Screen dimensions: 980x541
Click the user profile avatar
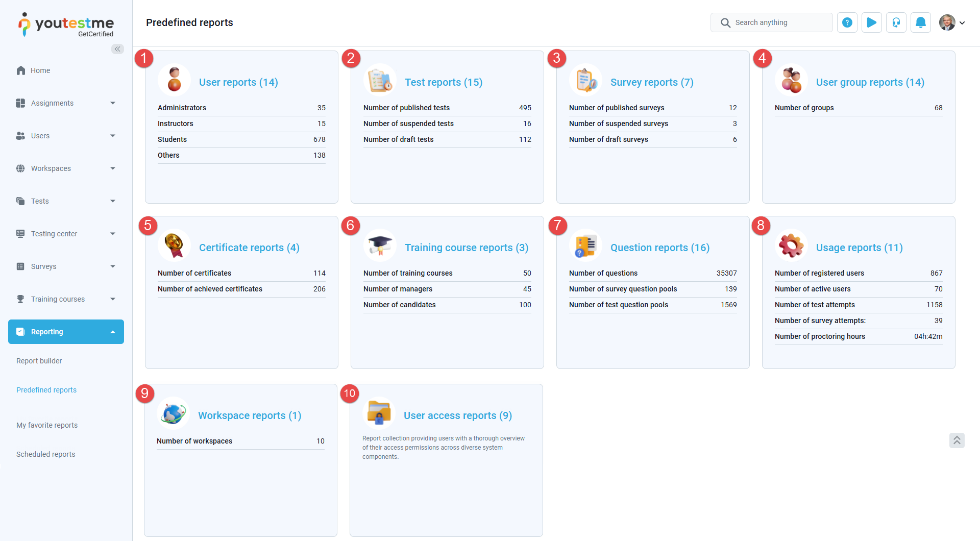[947, 22]
